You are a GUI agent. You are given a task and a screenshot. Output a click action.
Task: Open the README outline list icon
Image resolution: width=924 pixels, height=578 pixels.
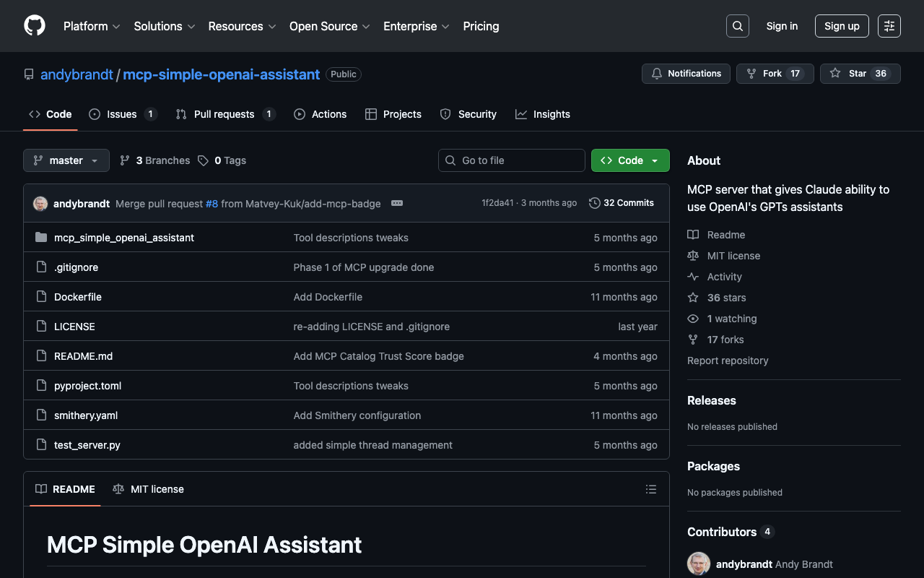[650, 489]
